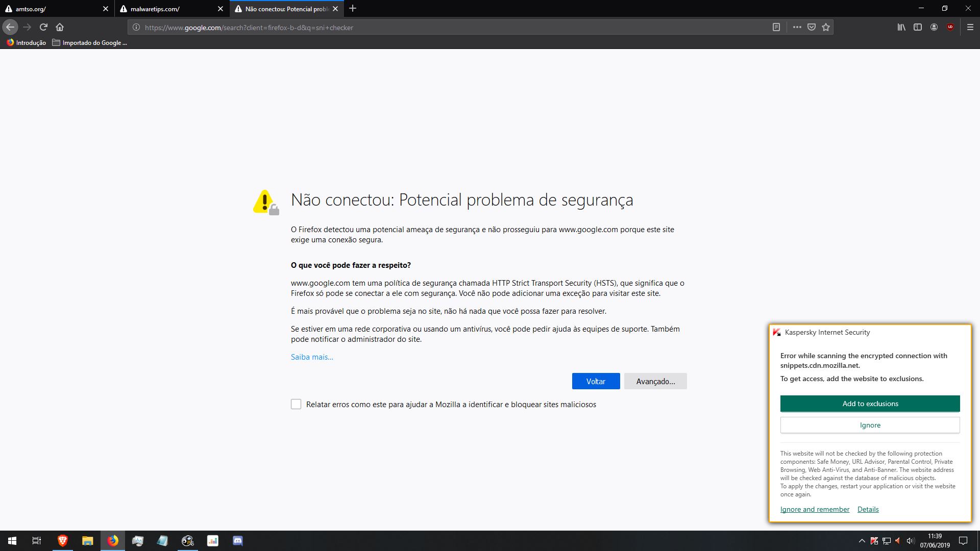
Task: Open Brave browser from the taskbar
Action: click(x=63, y=540)
